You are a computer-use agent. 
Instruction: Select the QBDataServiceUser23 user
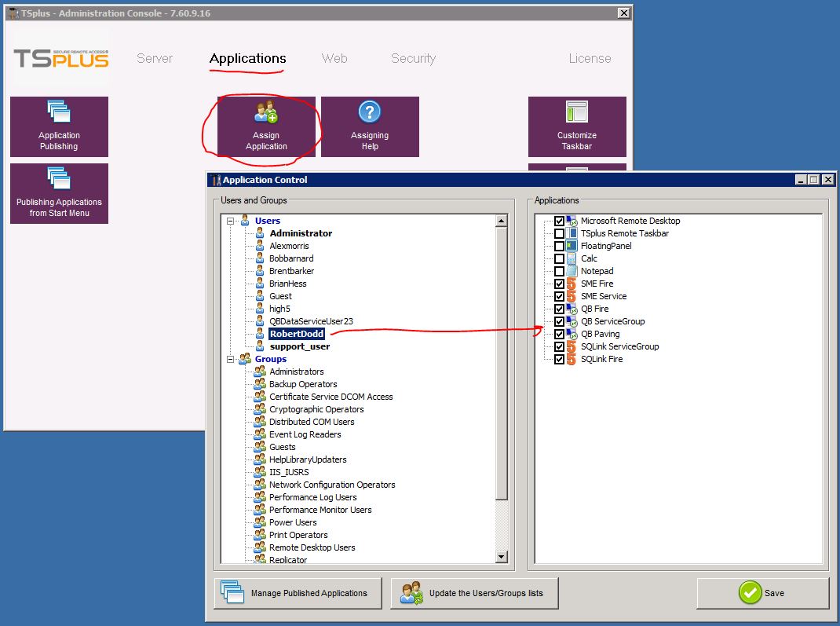pos(311,321)
